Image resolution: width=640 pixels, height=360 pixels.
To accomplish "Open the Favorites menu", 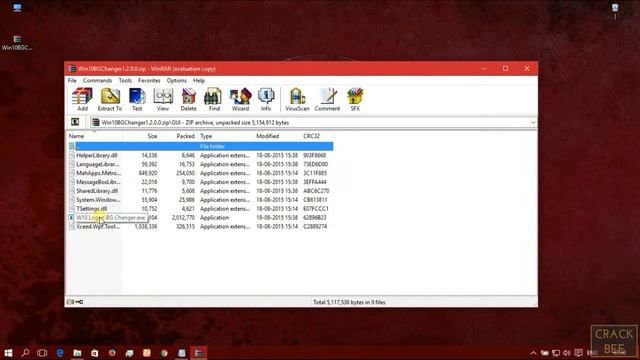I will point(149,80).
